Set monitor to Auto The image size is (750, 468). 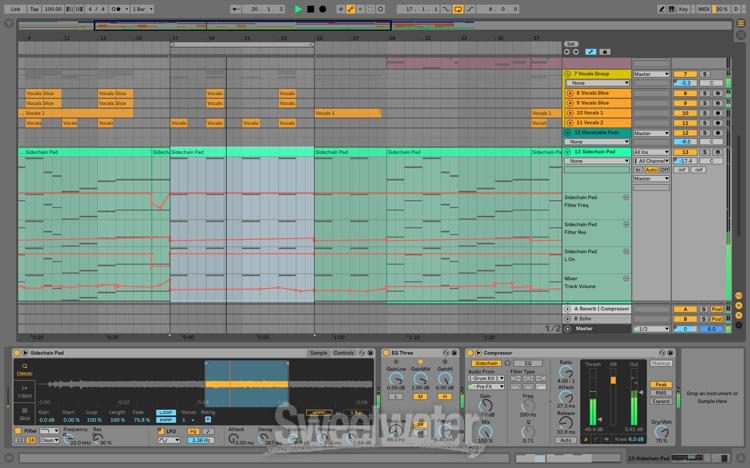(x=651, y=170)
